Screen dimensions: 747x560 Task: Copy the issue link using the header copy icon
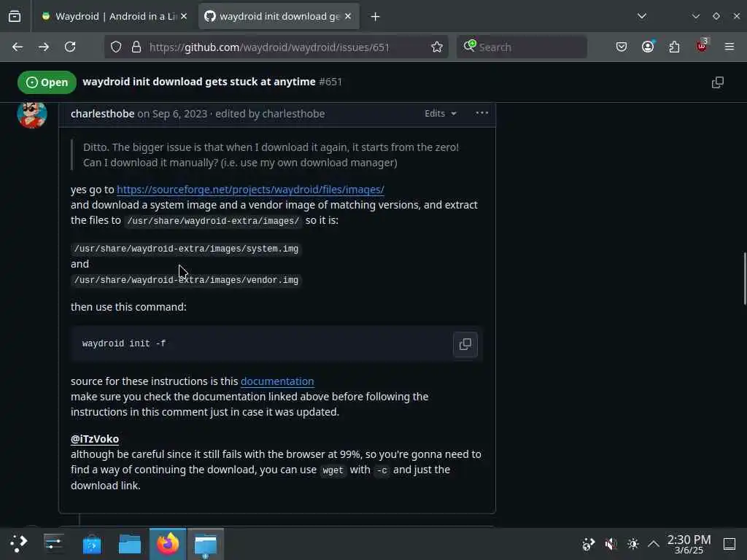click(718, 82)
